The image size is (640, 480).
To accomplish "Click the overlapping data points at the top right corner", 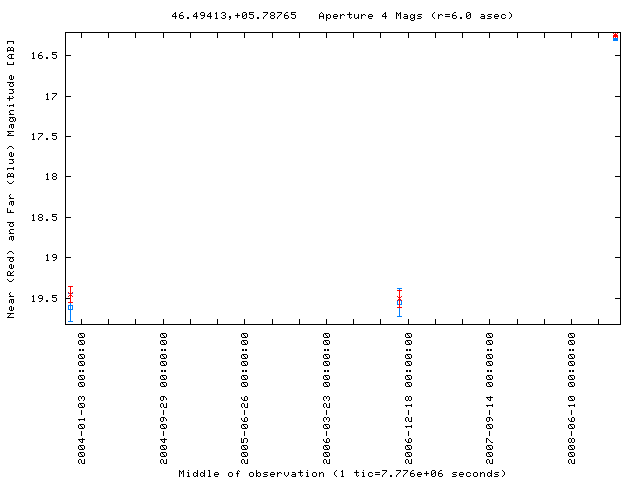I will [616, 37].
